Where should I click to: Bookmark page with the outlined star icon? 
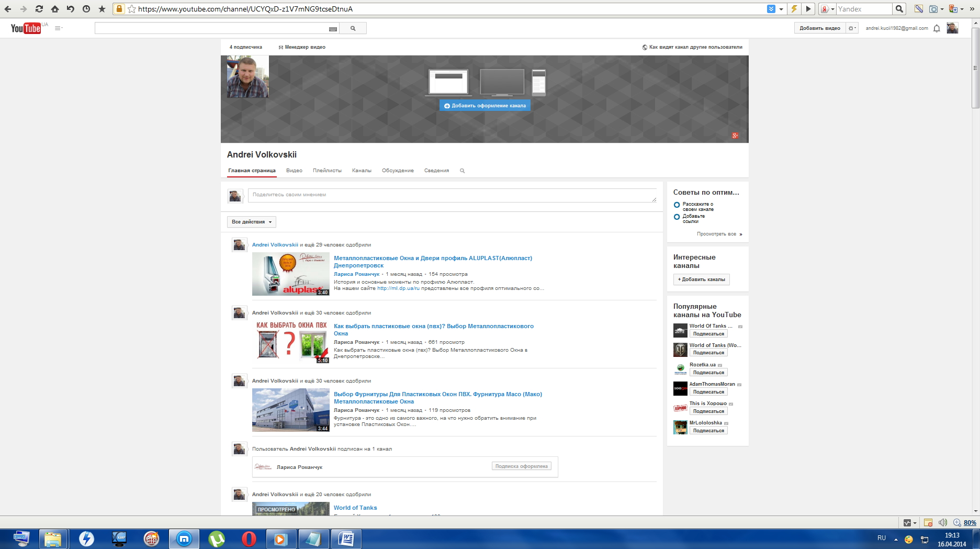tap(132, 9)
